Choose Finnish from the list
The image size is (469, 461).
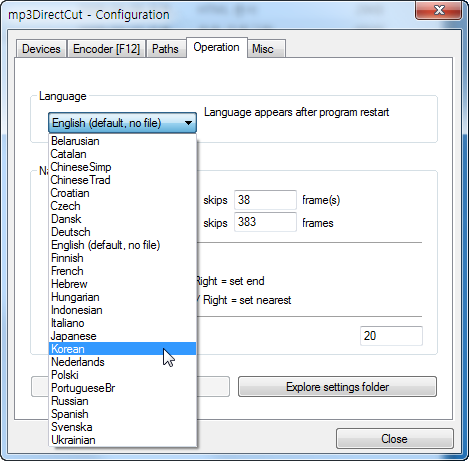click(122, 258)
